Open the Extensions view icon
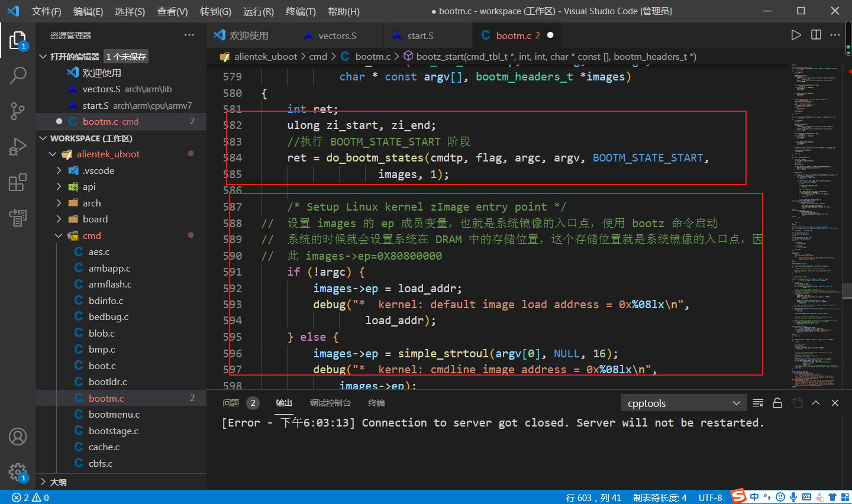This screenshot has width=852, height=504. pos(18,182)
